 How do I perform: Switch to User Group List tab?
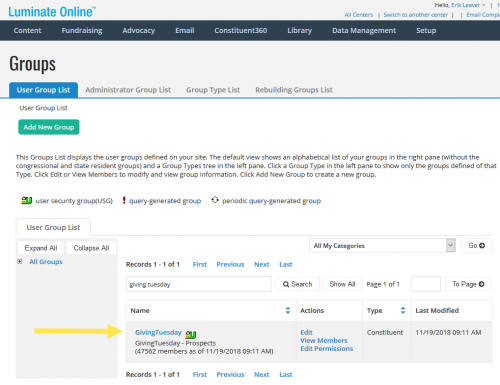coord(43,90)
